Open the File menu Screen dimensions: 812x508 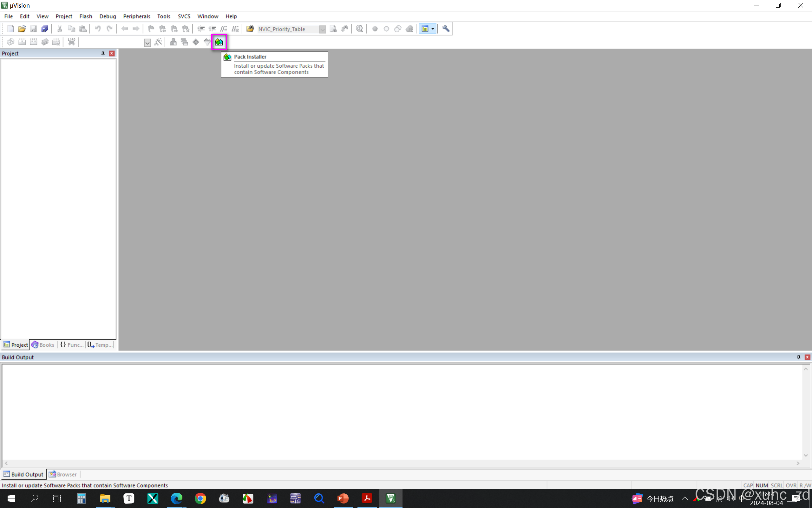(x=8, y=16)
